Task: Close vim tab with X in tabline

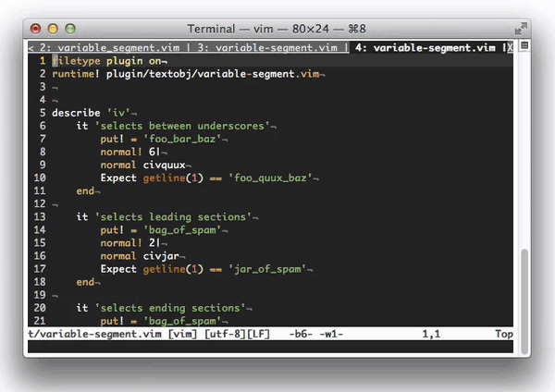Action: pyautogui.click(x=510, y=47)
